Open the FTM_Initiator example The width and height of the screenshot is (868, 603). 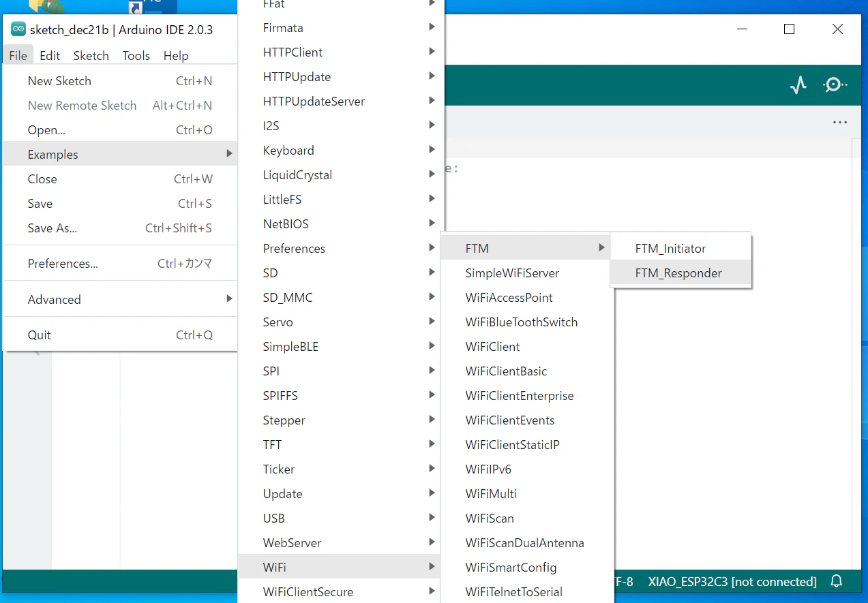tap(680, 249)
